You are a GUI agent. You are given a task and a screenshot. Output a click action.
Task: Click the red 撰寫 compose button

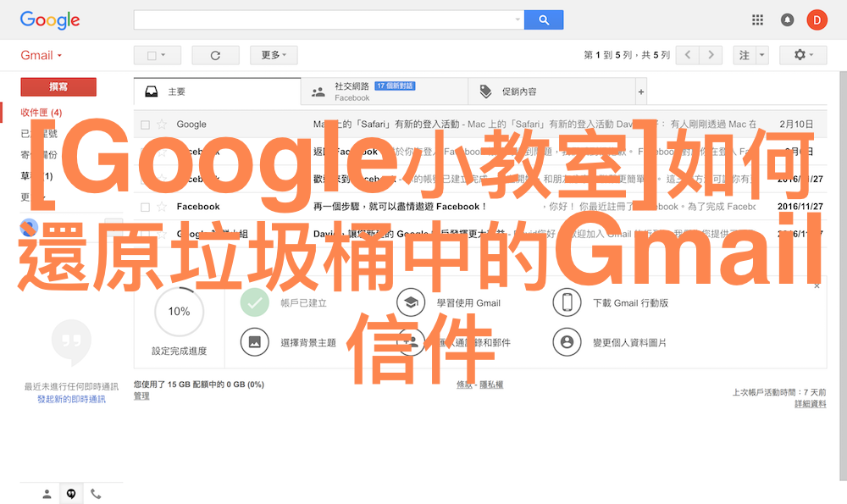[58, 87]
